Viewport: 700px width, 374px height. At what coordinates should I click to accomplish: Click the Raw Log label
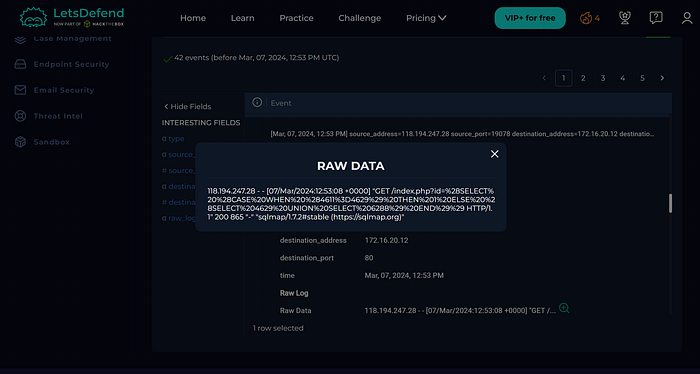click(294, 293)
